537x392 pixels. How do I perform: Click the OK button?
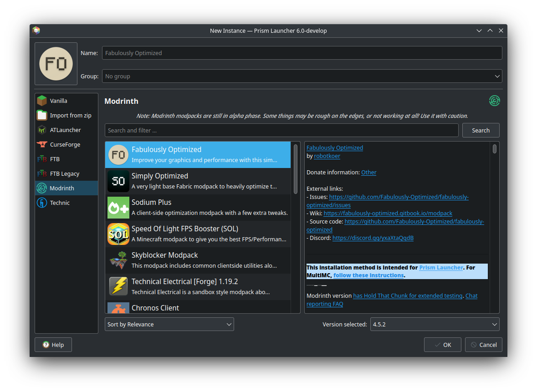[x=442, y=345]
